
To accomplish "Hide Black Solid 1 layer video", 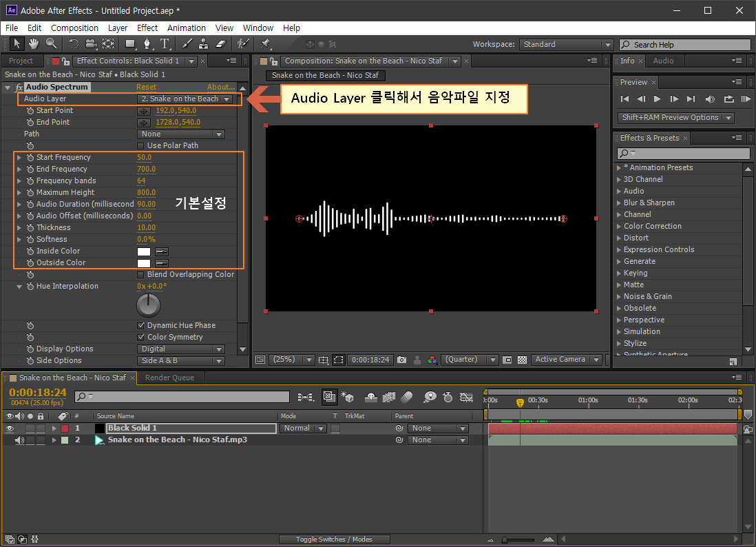I will pyautogui.click(x=9, y=429).
